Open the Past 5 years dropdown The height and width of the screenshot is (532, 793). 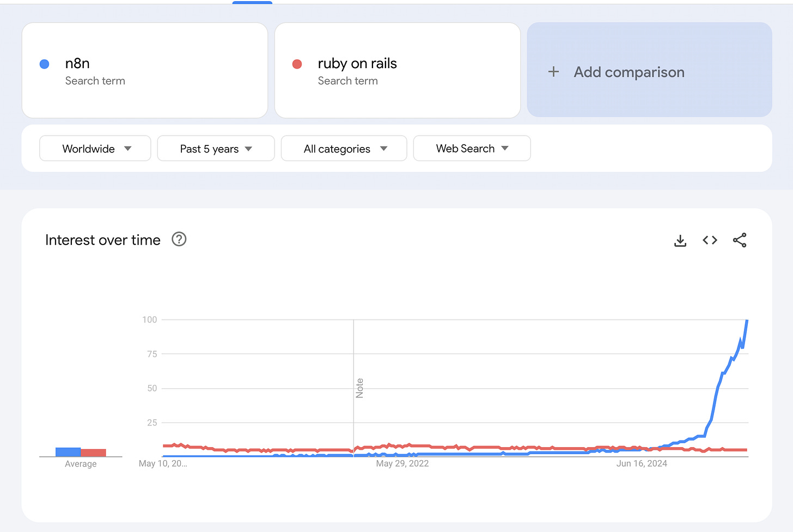(x=216, y=149)
